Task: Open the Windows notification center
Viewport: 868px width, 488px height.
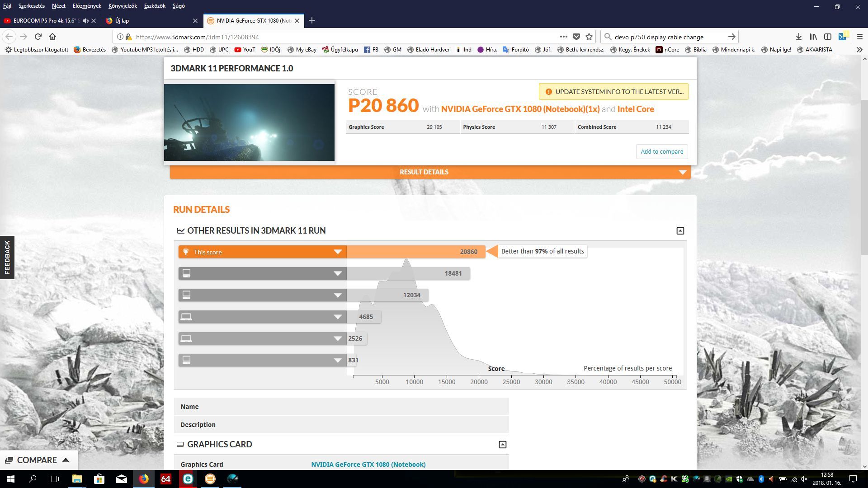Action: pos(853,479)
